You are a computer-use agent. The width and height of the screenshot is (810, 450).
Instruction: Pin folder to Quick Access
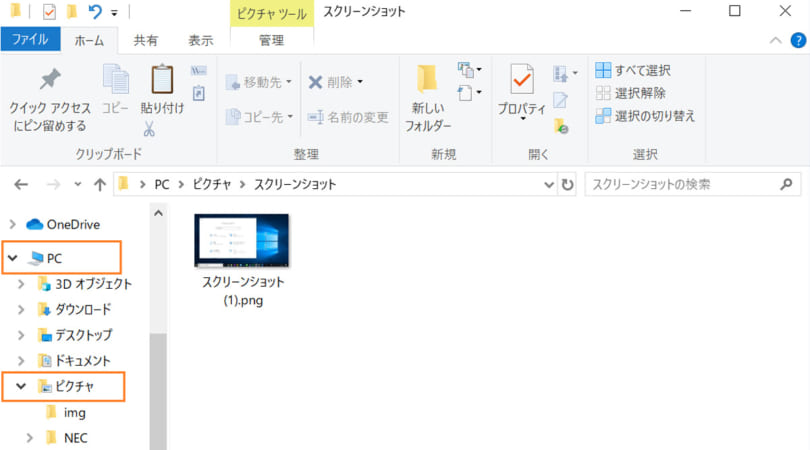[x=50, y=99]
